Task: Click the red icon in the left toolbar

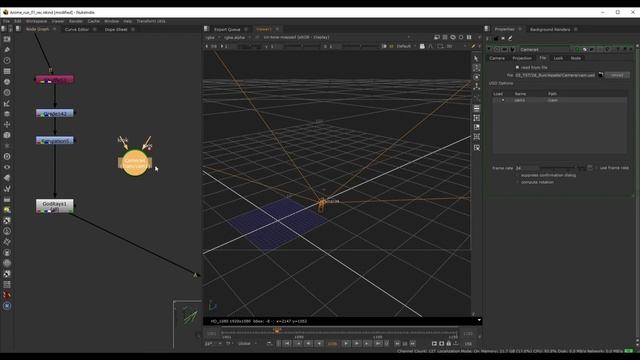Action: click(x=7, y=295)
